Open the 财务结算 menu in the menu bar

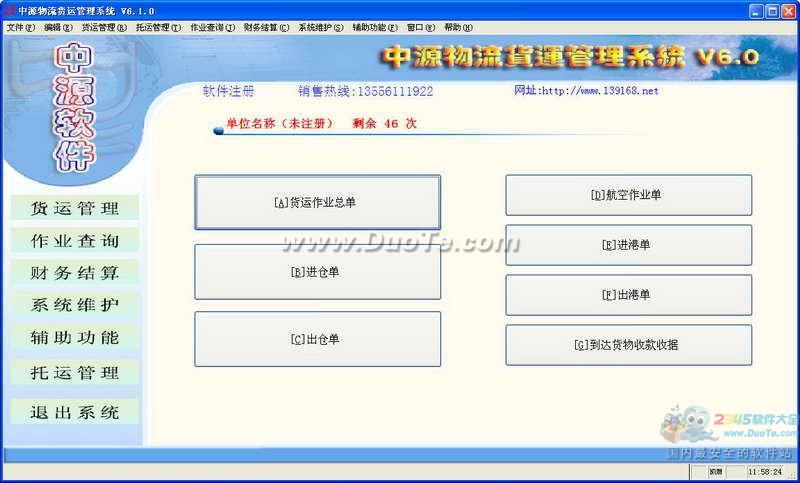click(267, 28)
